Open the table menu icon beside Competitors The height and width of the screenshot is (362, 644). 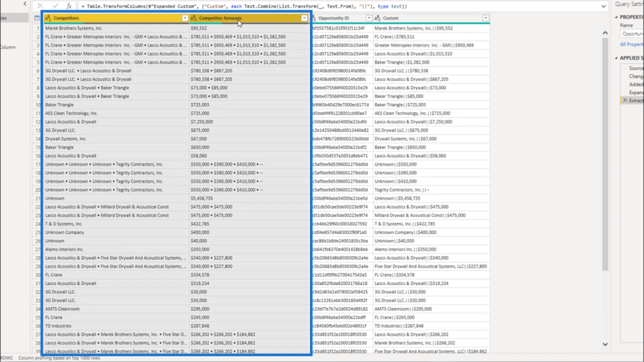(37, 18)
